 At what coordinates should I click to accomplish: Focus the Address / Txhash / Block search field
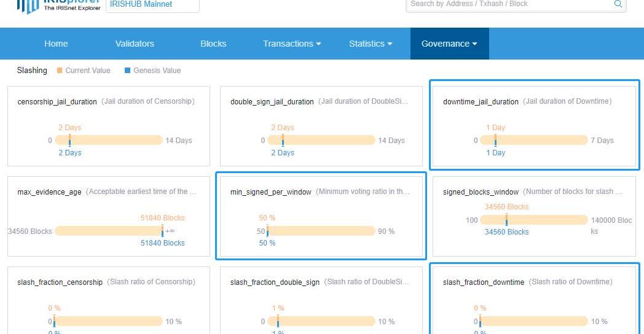coord(510,4)
